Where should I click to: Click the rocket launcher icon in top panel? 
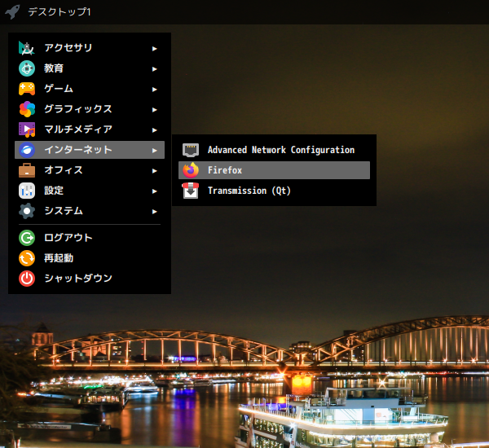tap(12, 12)
